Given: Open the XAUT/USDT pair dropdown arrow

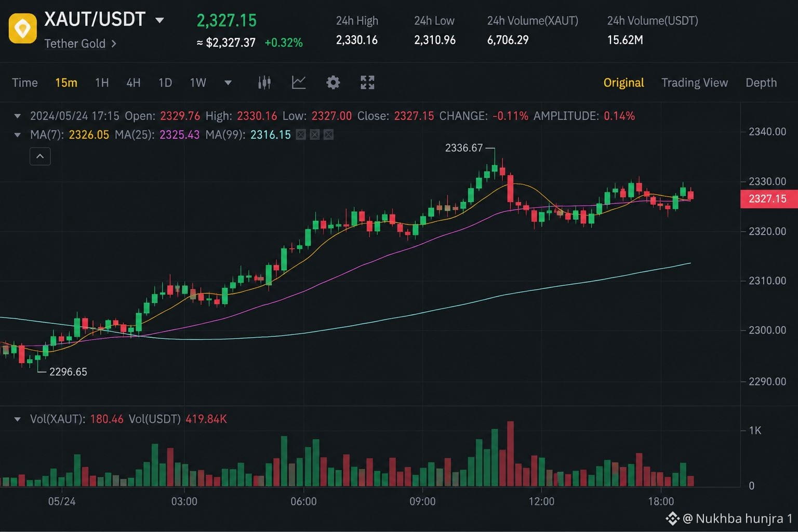Looking at the screenshot, I should point(159,21).
